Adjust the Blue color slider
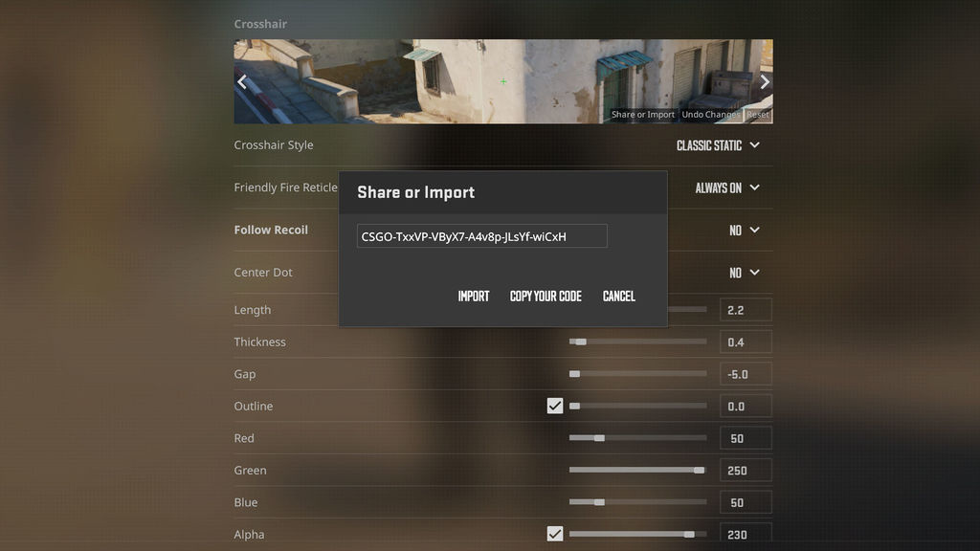 637,502
